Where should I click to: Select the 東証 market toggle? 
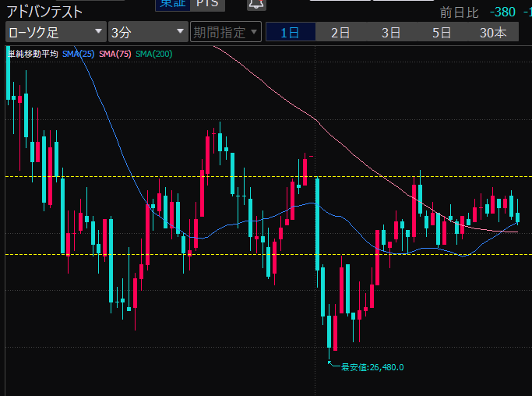pyautogui.click(x=171, y=4)
